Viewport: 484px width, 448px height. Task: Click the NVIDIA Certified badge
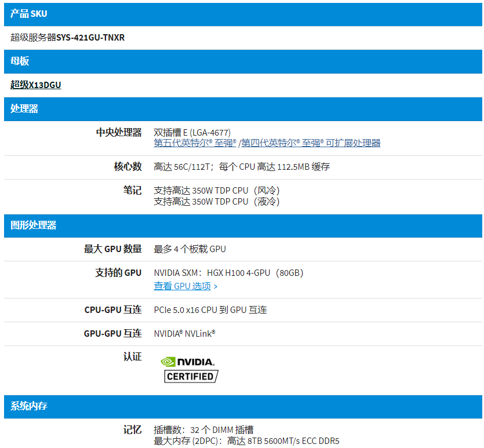click(189, 370)
